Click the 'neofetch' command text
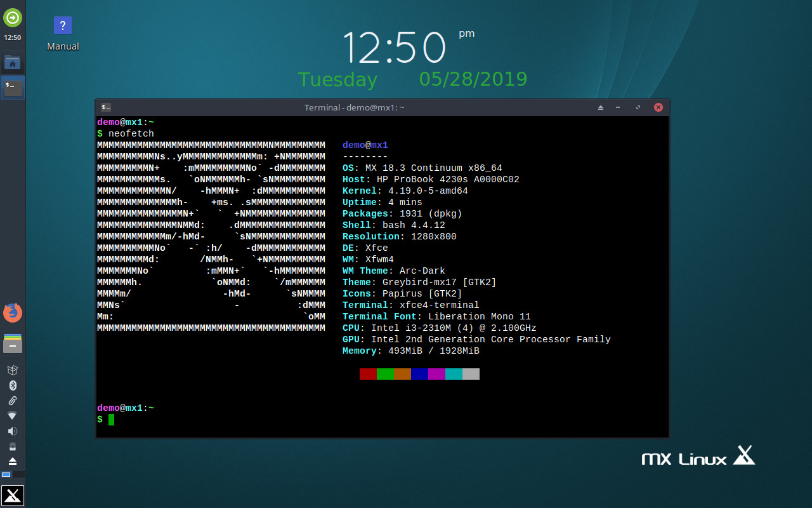This screenshot has height=508, width=812. click(x=131, y=134)
